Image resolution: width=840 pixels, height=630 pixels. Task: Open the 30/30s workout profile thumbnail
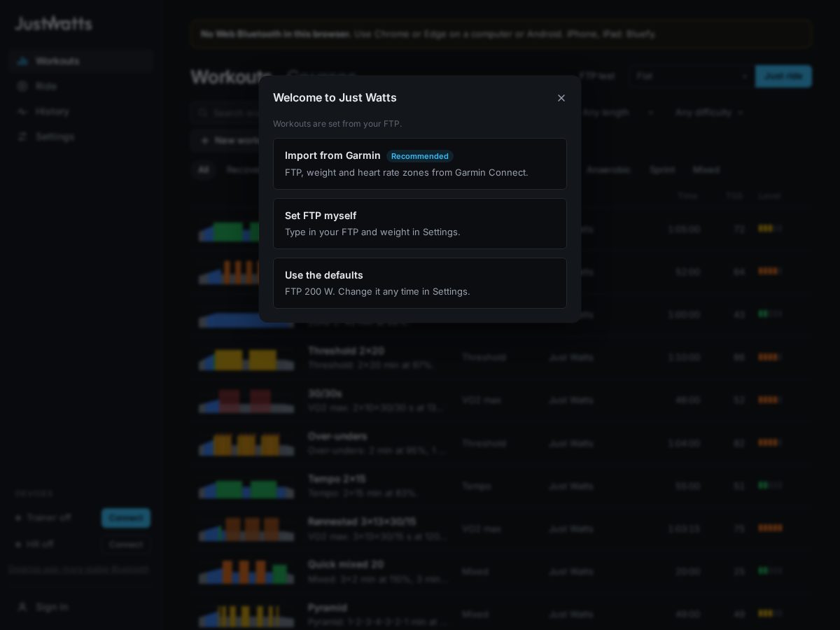tap(246, 401)
